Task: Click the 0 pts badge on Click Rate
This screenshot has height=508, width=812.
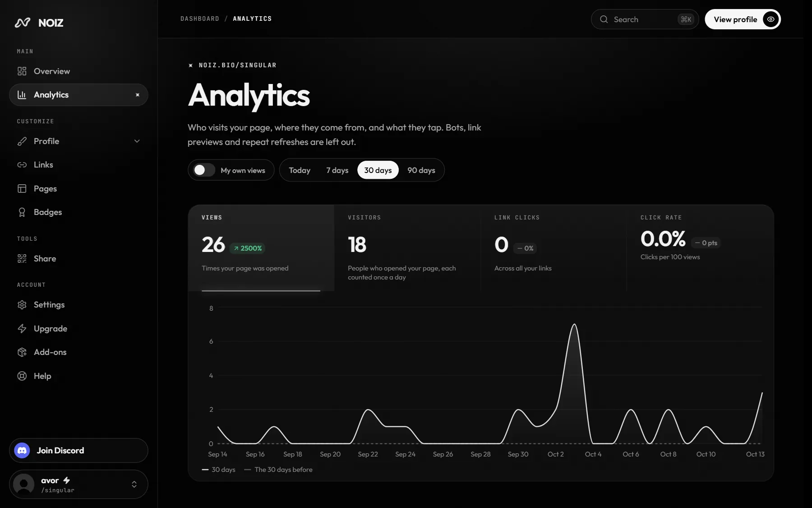Action: click(706, 243)
